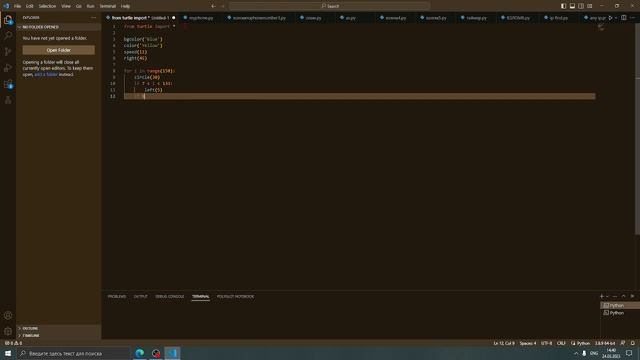Click the Run Python File play icon
The width and height of the screenshot is (640, 360).
coord(610,18)
